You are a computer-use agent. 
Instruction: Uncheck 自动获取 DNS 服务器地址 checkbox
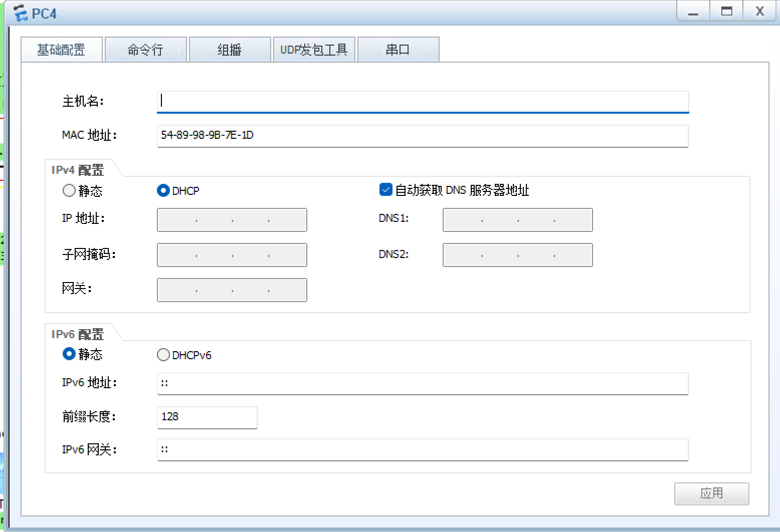click(385, 189)
